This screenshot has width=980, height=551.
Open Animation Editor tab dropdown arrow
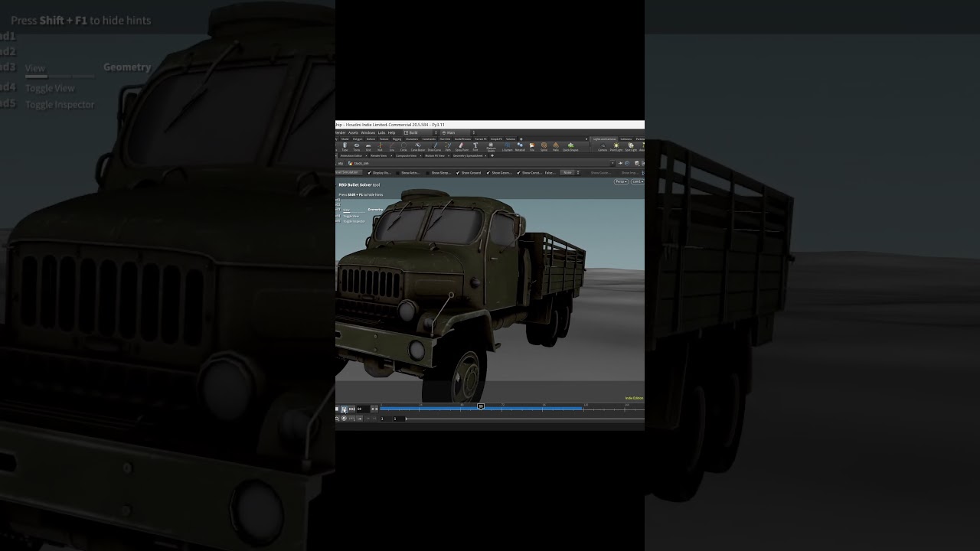366,155
